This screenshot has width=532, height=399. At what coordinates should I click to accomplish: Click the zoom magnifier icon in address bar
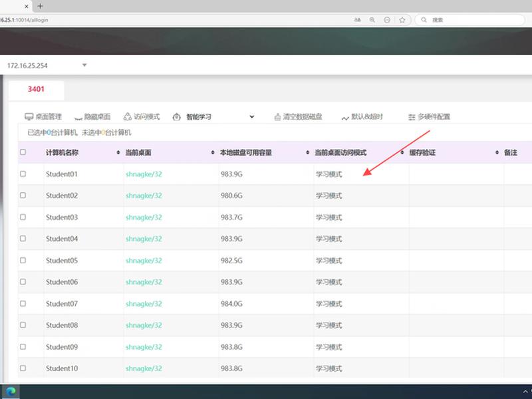pos(372,20)
